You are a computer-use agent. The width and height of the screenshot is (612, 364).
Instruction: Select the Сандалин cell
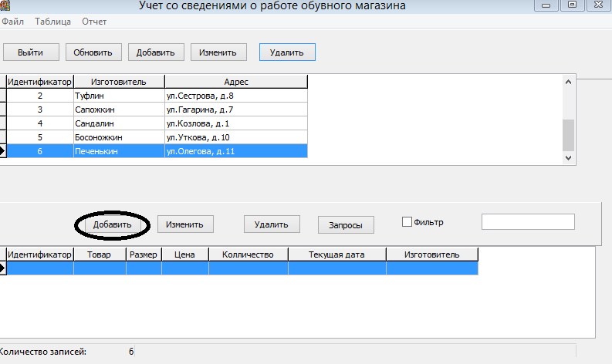119,123
